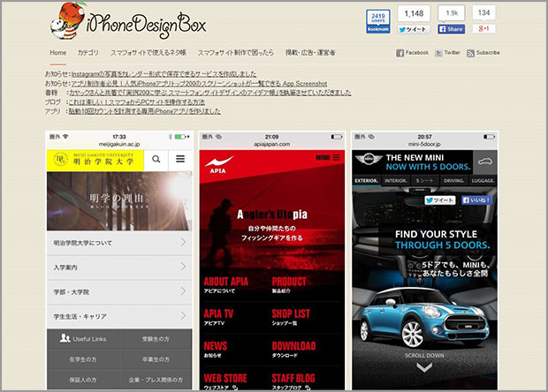This screenshot has width=548, height=392.
Task: Open the Instagram calendar service announcement link
Action: [x=164, y=74]
